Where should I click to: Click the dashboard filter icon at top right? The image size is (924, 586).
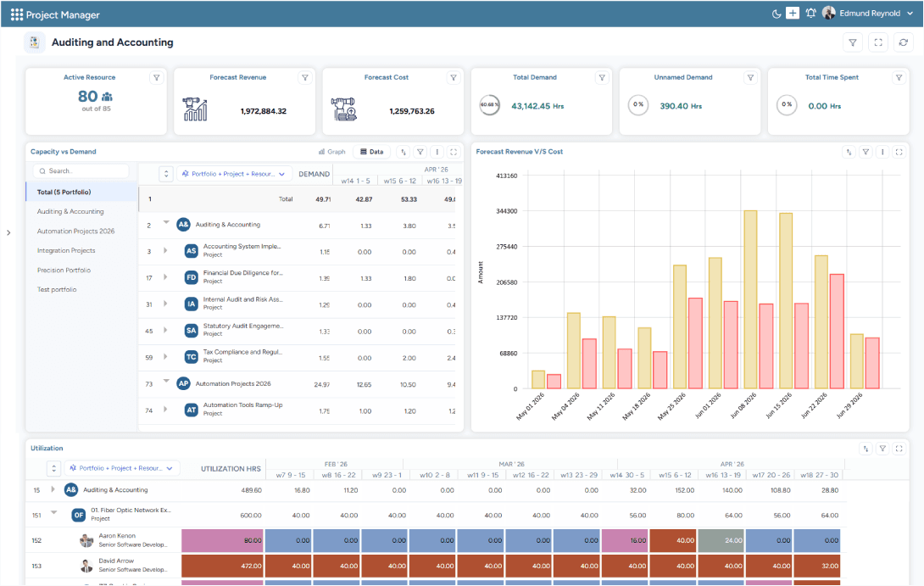click(853, 42)
